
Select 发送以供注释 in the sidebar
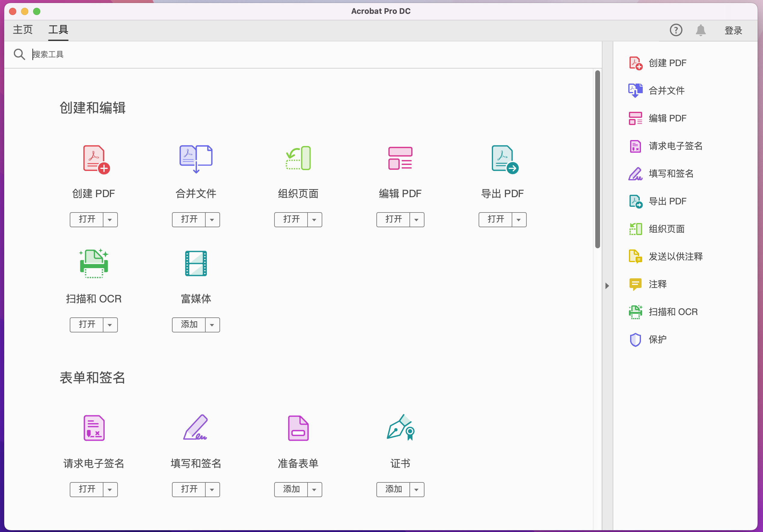pyautogui.click(x=676, y=256)
